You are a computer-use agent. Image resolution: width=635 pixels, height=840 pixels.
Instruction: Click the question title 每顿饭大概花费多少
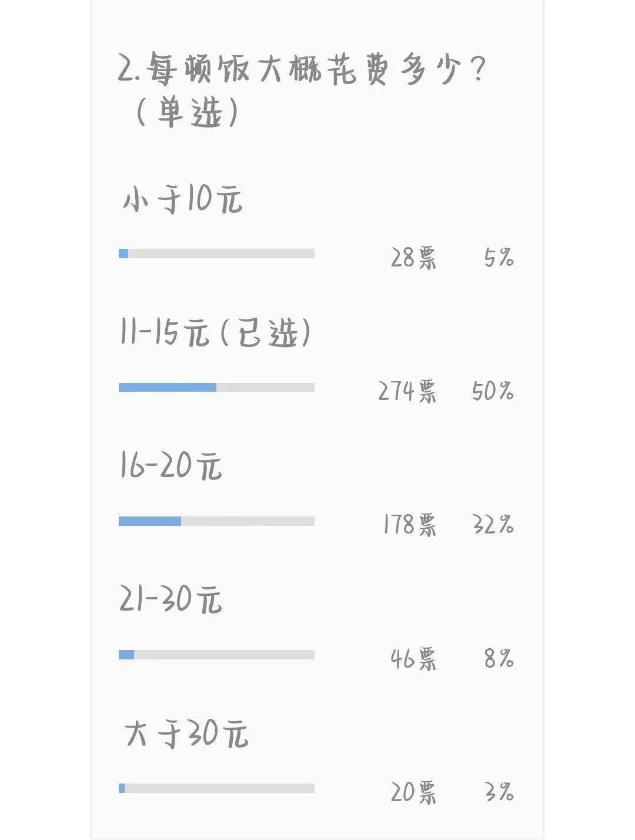pyautogui.click(x=301, y=70)
